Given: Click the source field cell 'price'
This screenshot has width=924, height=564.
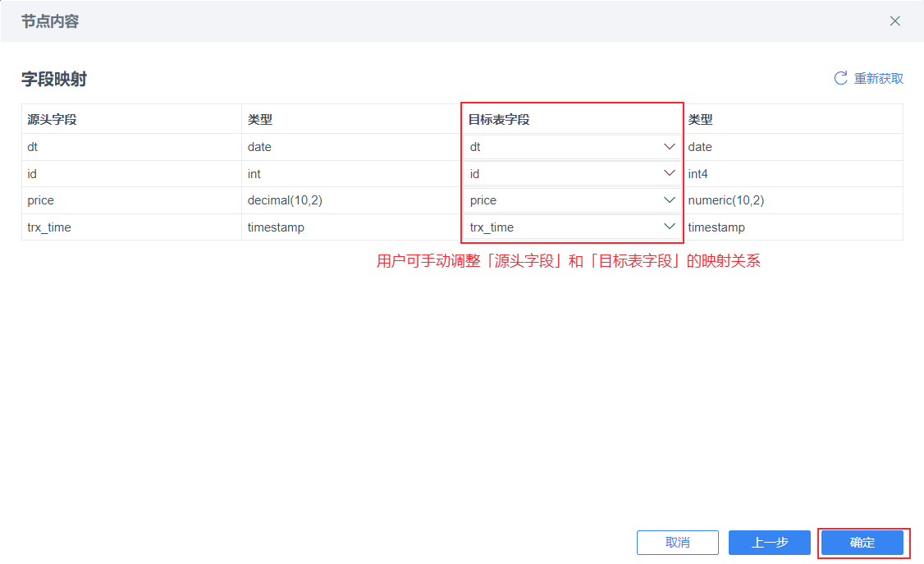Looking at the screenshot, I should [x=131, y=200].
